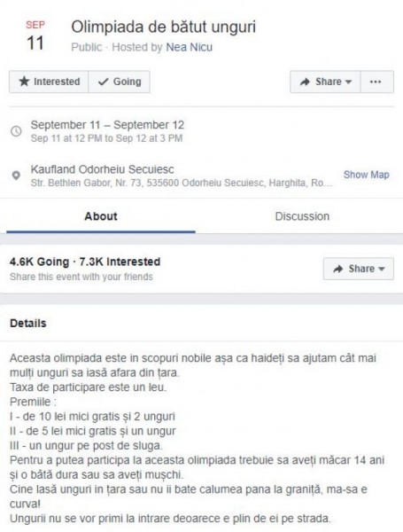The height and width of the screenshot is (532, 403).
Task: Open the three-dot more options menu
Action: [377, 82]
